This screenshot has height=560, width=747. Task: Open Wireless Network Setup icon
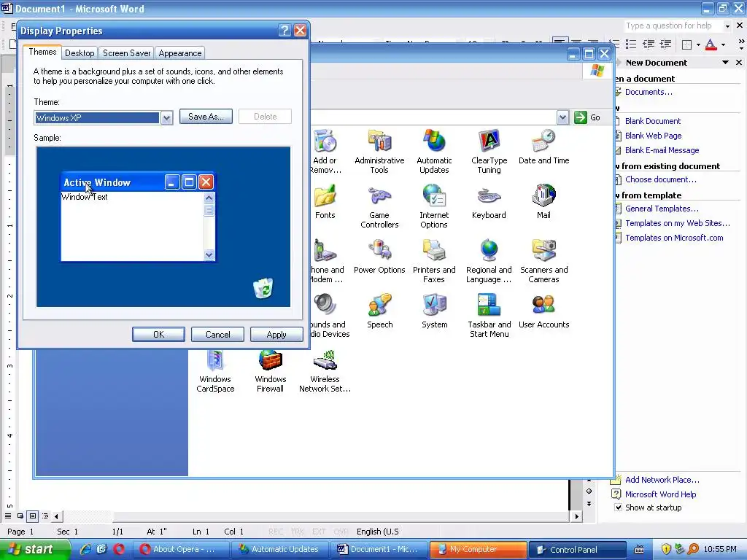[x=325, y=370]
